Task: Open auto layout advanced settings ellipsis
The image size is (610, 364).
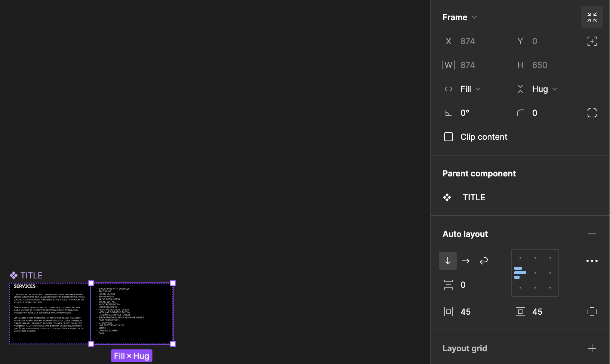Action: click(x=592, y=261)
